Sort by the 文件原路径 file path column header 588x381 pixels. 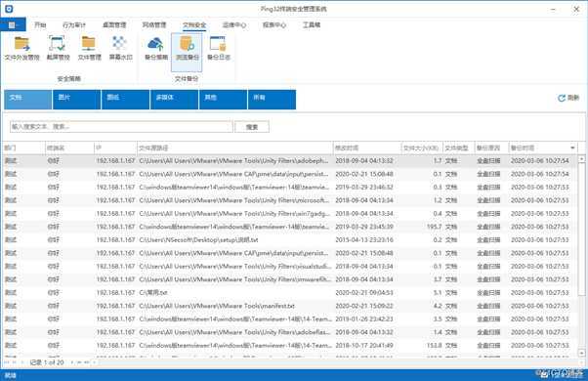234,148
